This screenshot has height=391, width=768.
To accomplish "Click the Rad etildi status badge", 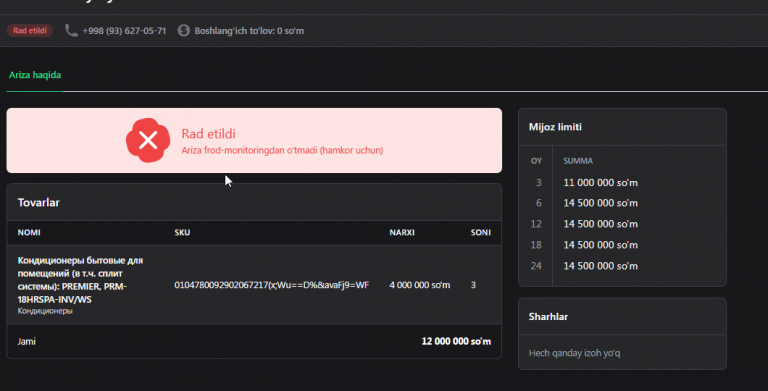I will 30,30.
